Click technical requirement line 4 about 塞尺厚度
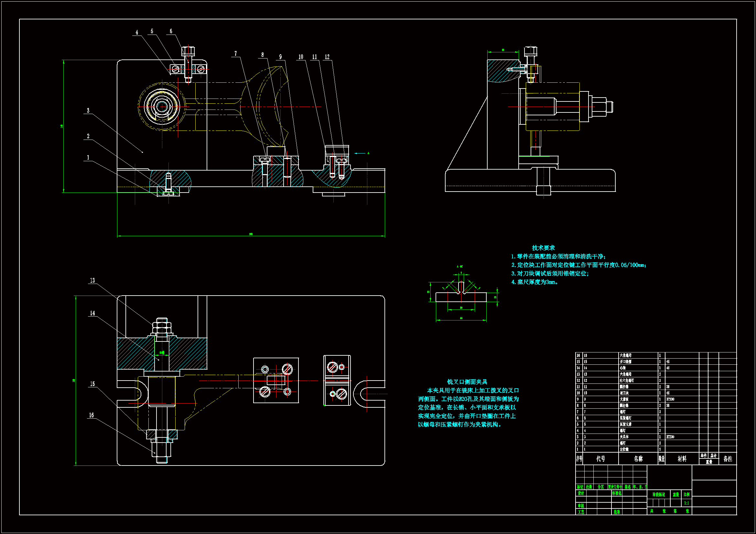Viewport: 756px width, 534px height. click(534, 282)
